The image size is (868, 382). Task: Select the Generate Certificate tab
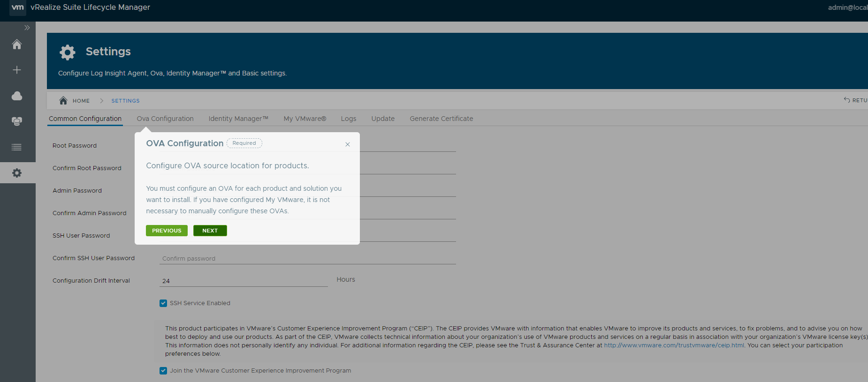point(441,119)
